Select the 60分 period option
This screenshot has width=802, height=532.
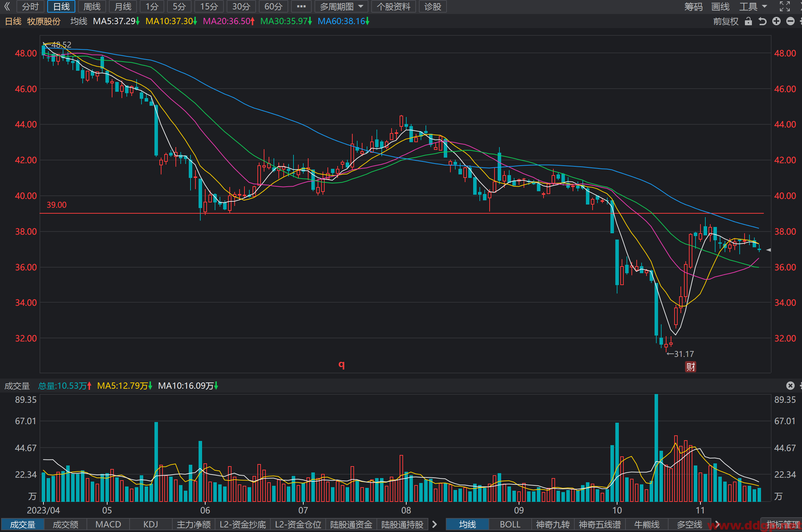coord(273,7)
